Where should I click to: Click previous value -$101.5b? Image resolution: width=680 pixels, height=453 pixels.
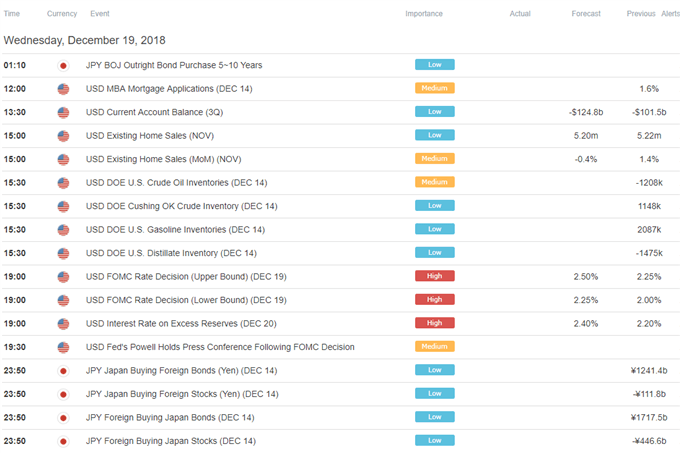[x=649, y=112]
